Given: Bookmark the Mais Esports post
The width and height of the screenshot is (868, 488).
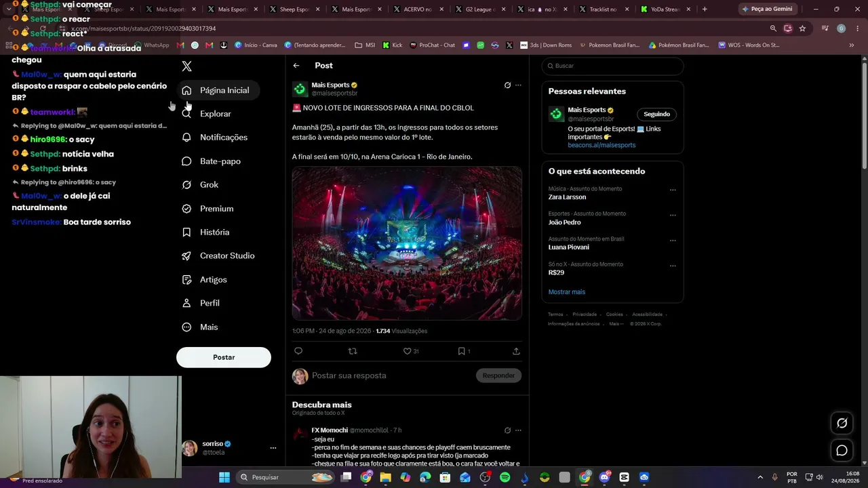Looking at the screenshot, I should click(464, 351).
